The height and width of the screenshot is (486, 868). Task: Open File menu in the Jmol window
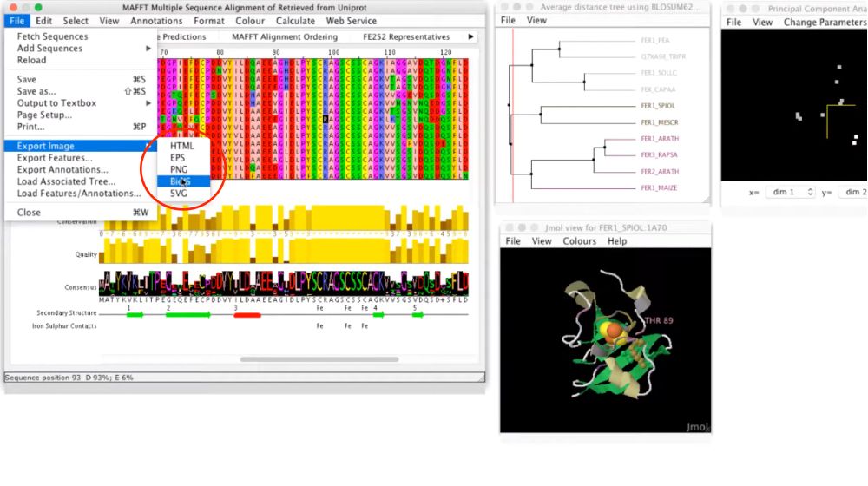tap(513, 241)
